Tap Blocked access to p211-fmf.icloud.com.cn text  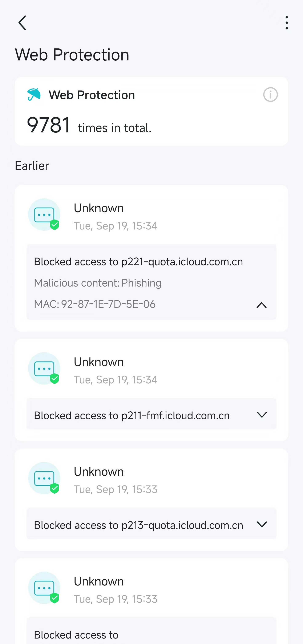pyautogui.click(x=132, y=416)
